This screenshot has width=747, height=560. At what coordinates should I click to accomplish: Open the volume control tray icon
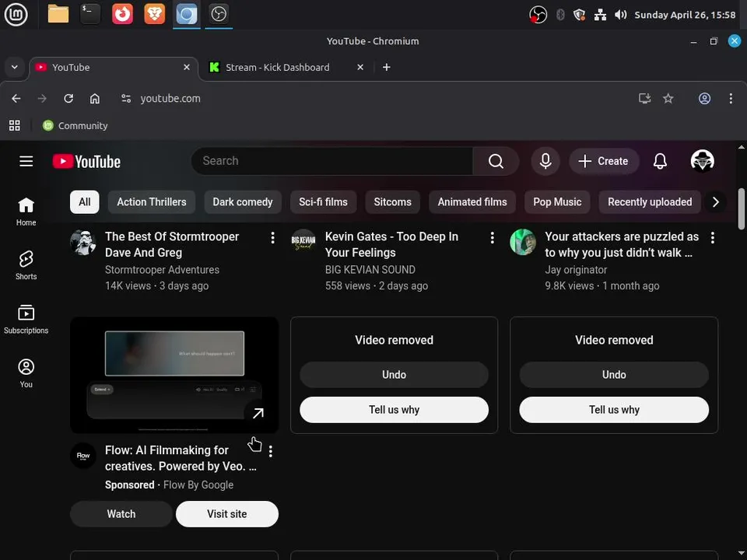(x=620, y=15)
